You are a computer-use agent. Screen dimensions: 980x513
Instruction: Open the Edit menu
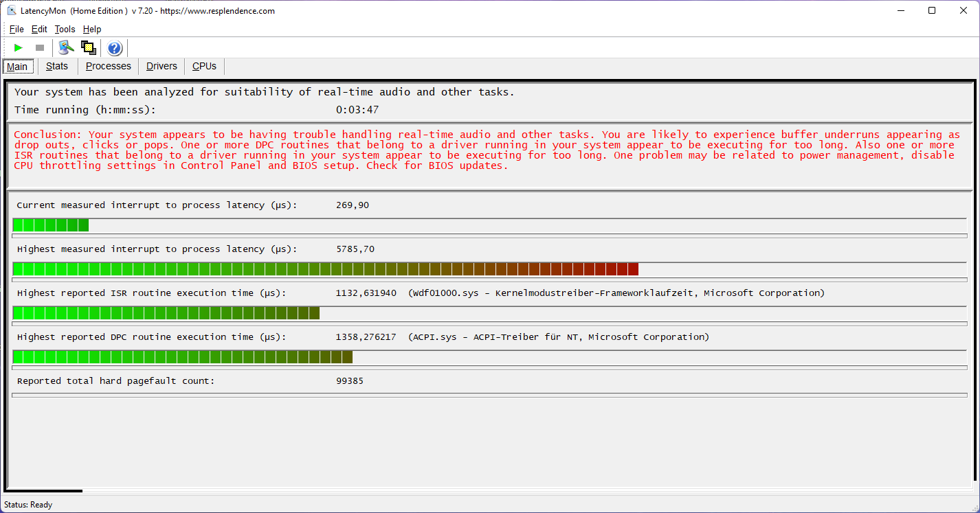click(x=39, y=29)
